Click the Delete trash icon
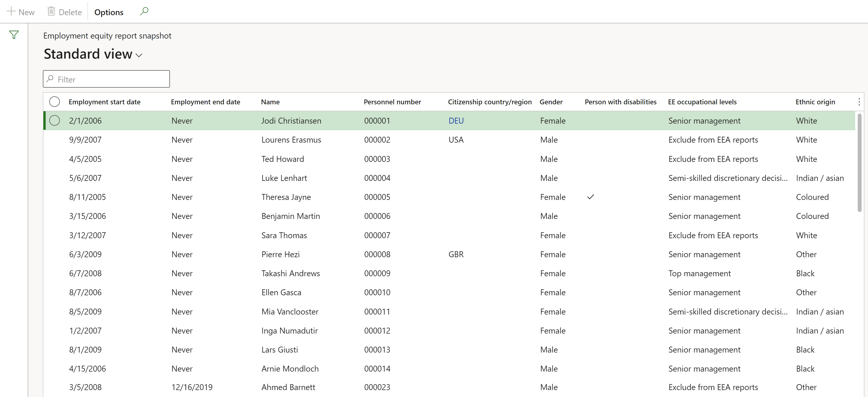This screenshot has height=397, width=868. click(x=51, y=12)
